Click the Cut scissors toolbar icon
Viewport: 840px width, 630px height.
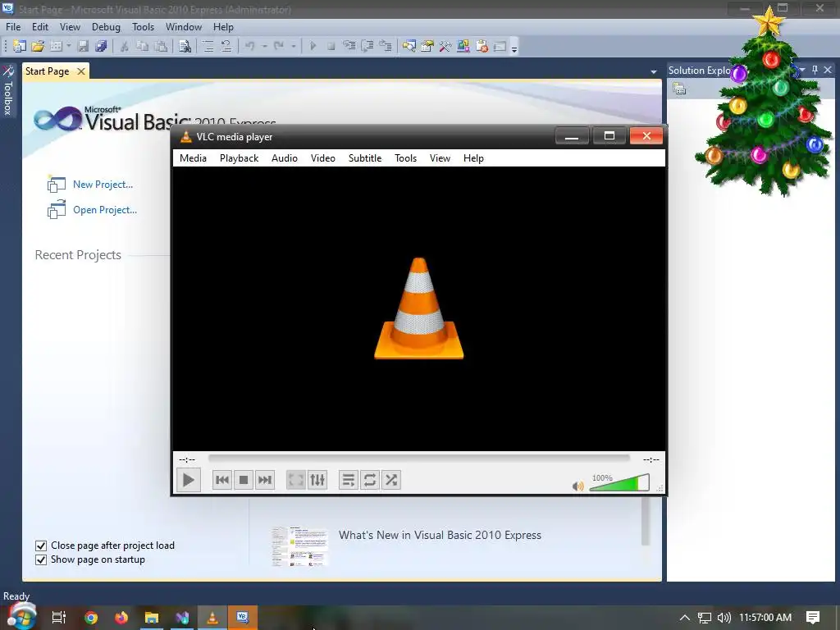point(125,46)
